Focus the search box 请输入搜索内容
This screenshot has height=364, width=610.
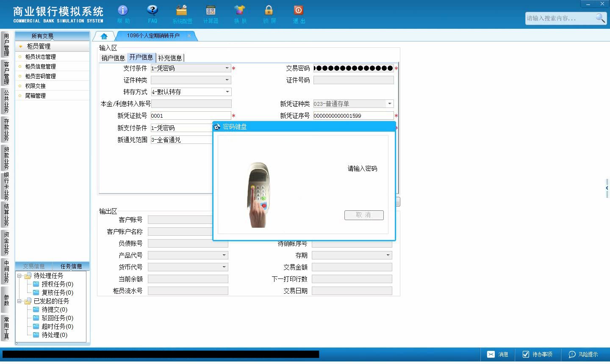(x=560, y=18)
